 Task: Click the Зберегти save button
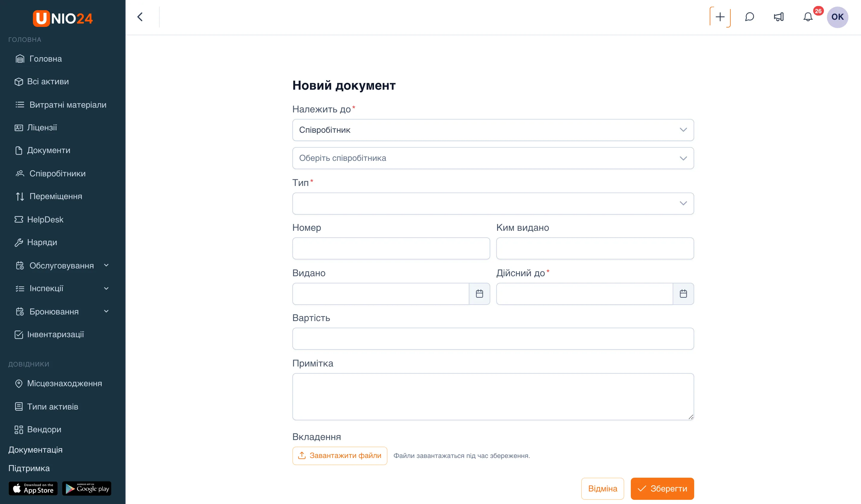[x=662, y=489]
